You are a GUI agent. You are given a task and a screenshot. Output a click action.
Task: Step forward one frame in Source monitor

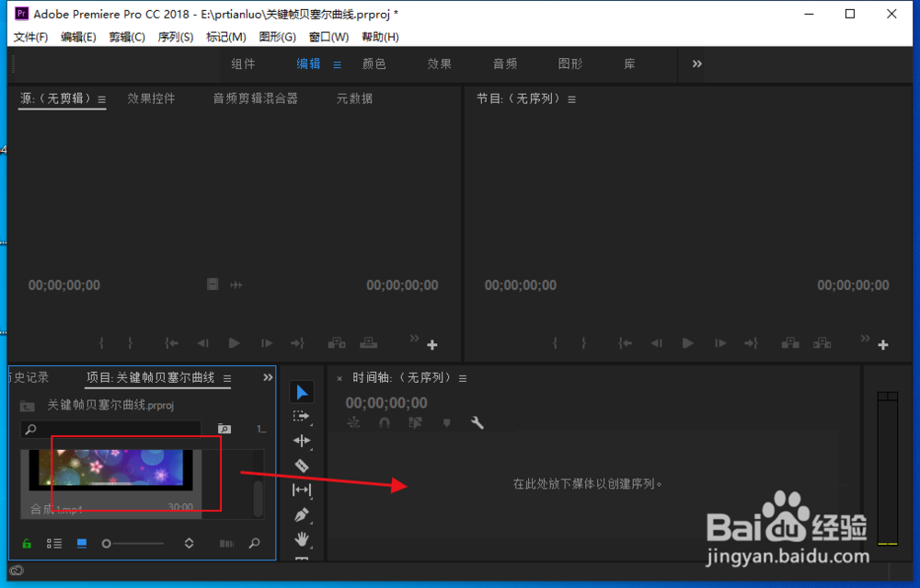(267, 343)
